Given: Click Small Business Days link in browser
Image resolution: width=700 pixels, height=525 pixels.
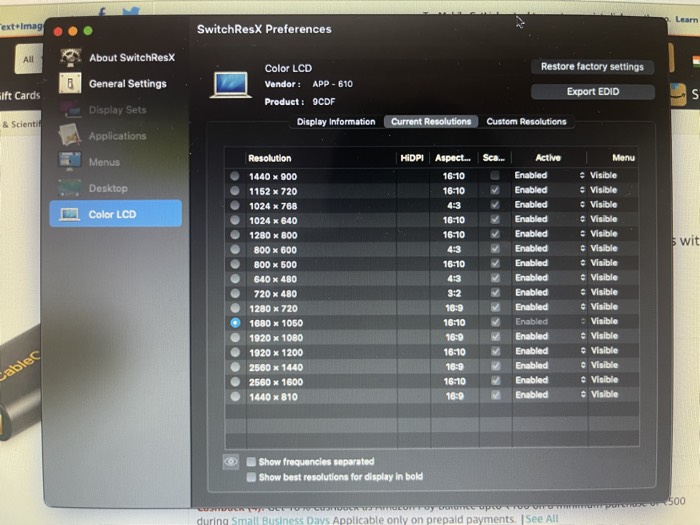Looking at the screenshot, I should pos(280,520).
